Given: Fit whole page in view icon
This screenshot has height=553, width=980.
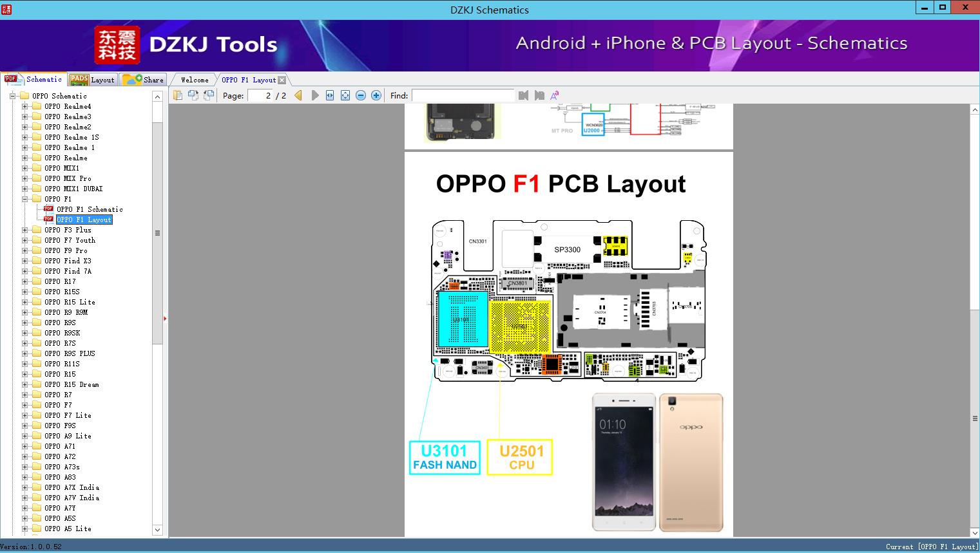Looking at the screenshot, I should click(x=345, y=95).
